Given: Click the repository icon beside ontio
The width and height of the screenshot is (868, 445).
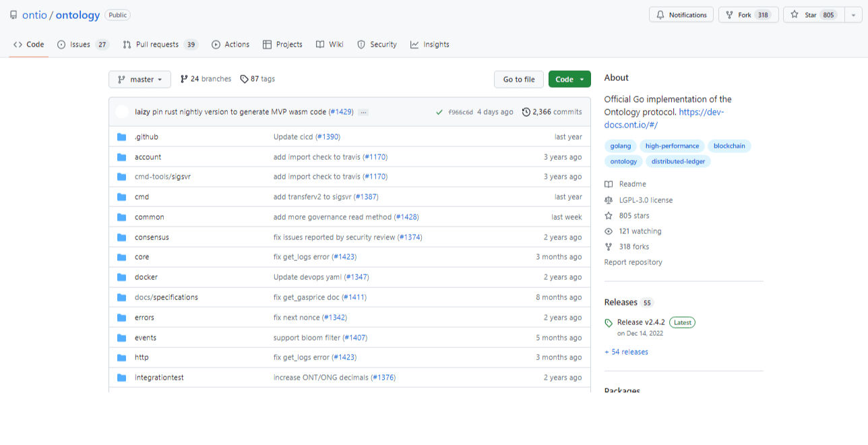Looking at the screenshot, I should 13,15.
